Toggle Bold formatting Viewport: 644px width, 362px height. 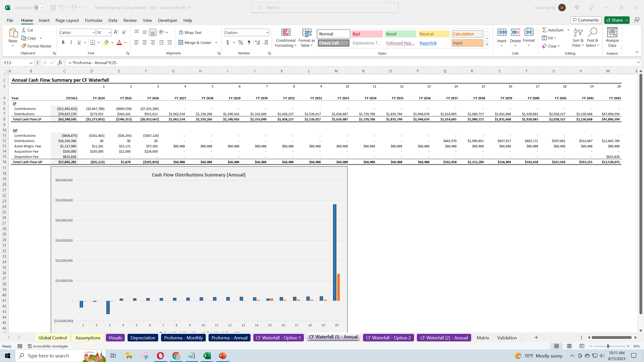[63, 42]
